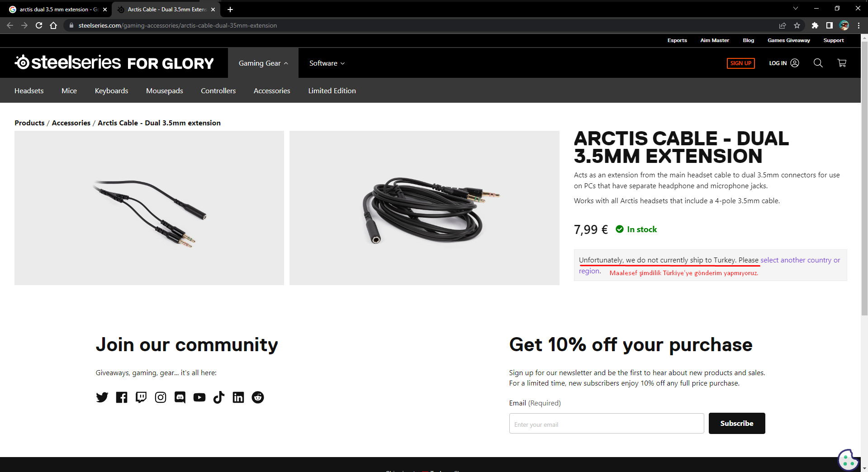This screenshot has height=472, width=868.
Task: Expand the Software dropdown menu
Action: point(327,63)
